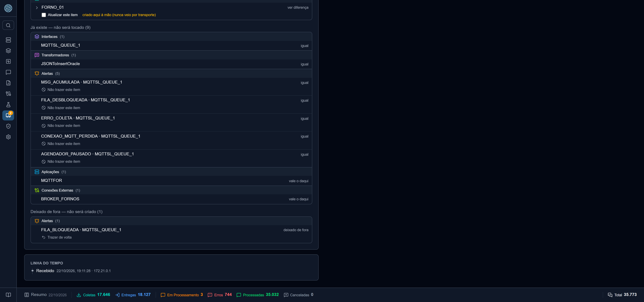This screenshot has height=302, width=644.
Task: Open the transport truck icon with badge
Action: click(8, 115)
